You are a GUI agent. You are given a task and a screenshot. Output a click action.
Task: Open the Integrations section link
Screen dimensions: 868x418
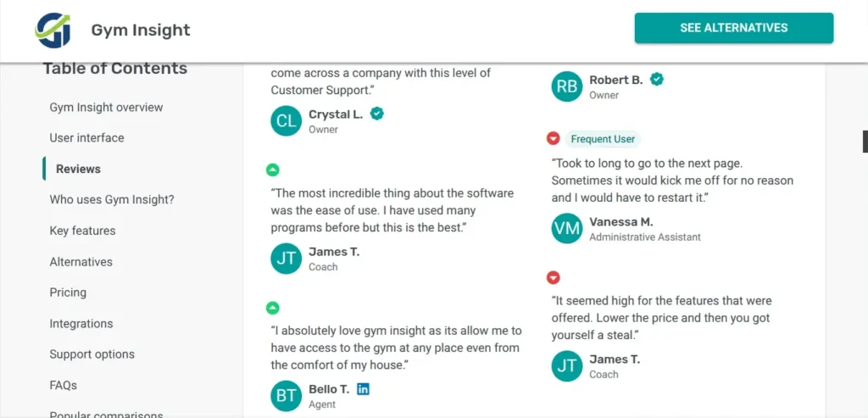click(x=81, y=324)
